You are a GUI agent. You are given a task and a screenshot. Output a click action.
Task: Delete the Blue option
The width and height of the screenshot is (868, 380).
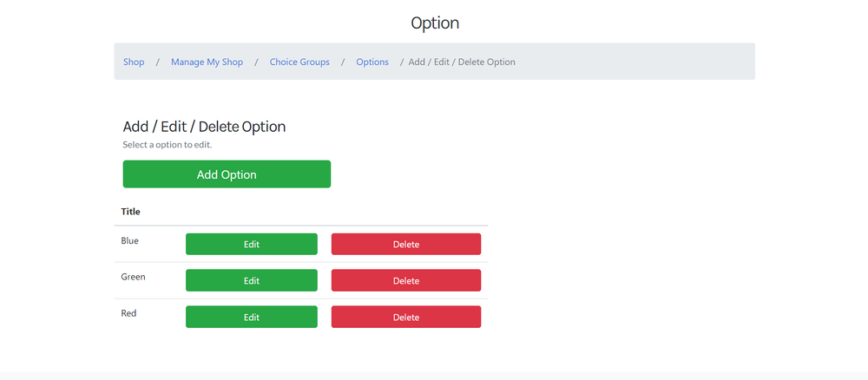pos(406,244)
